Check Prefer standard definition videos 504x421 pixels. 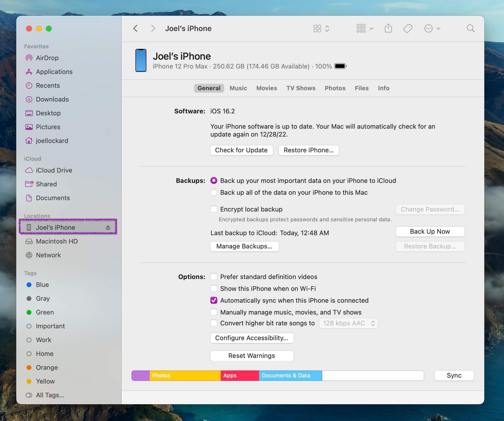(214, 277)
